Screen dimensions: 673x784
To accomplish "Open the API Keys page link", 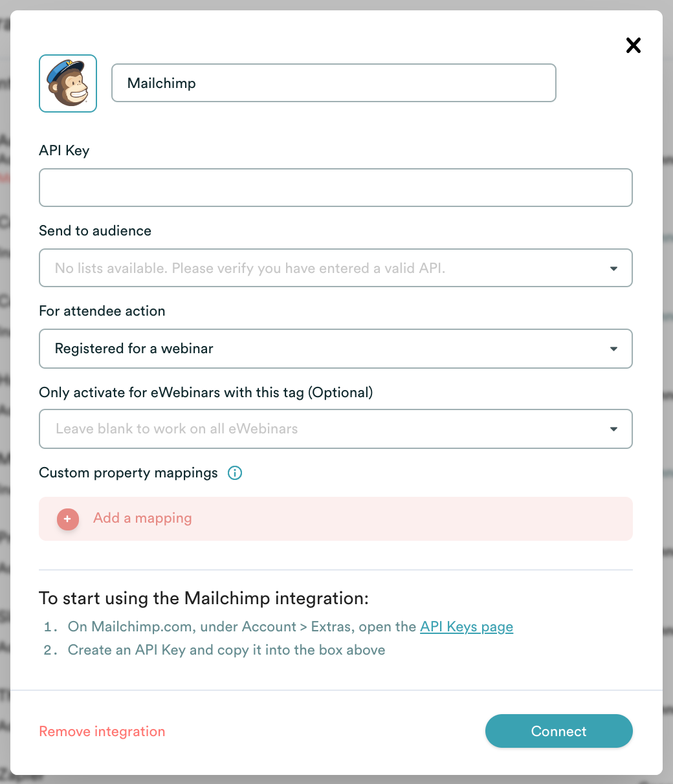I will click(x=466, y=626).
